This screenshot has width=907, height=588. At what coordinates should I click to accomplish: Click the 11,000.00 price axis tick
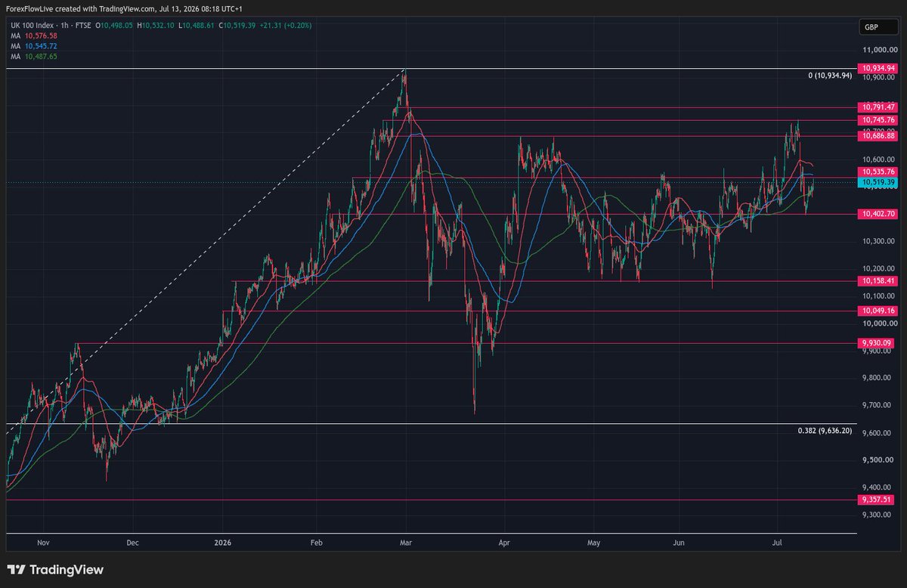[878, 50]
